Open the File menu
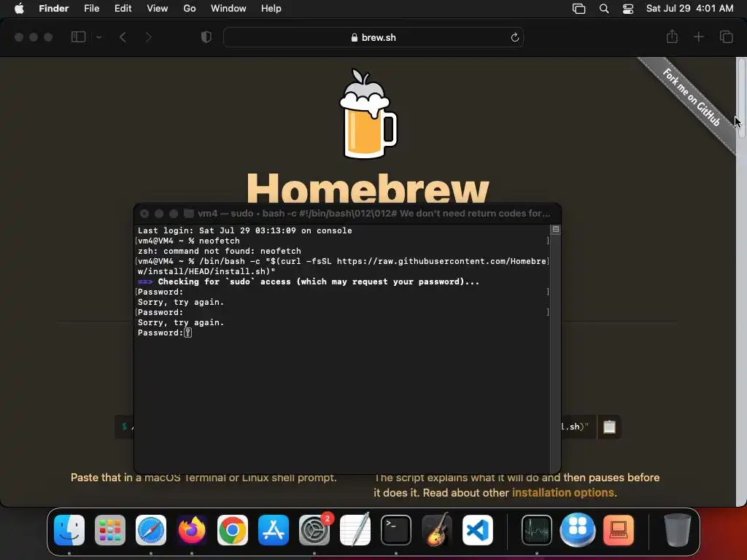The image size is (747, 560). coord(91,9)
